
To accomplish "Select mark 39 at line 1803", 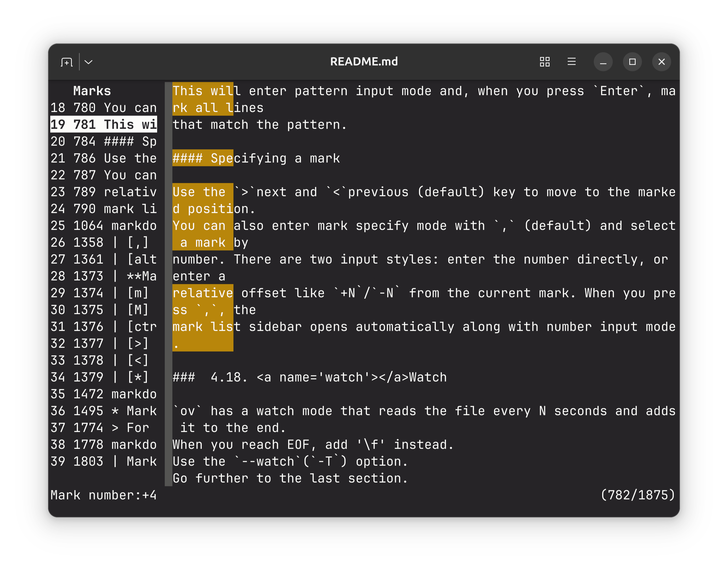I will [103, 461].
